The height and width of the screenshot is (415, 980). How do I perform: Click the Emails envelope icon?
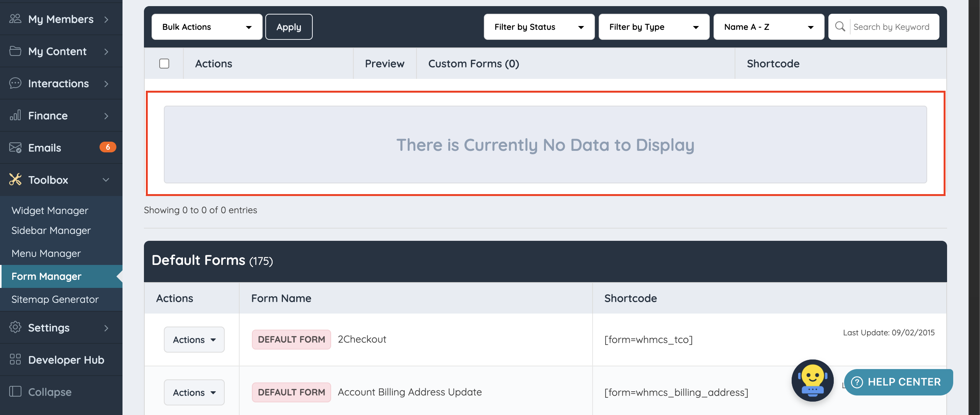tap(15, 147)
